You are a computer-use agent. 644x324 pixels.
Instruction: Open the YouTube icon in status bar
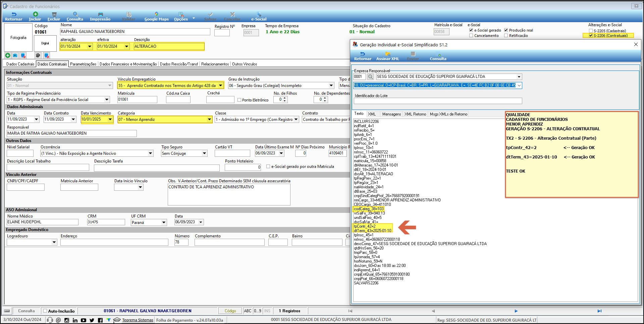pos(84,320)
